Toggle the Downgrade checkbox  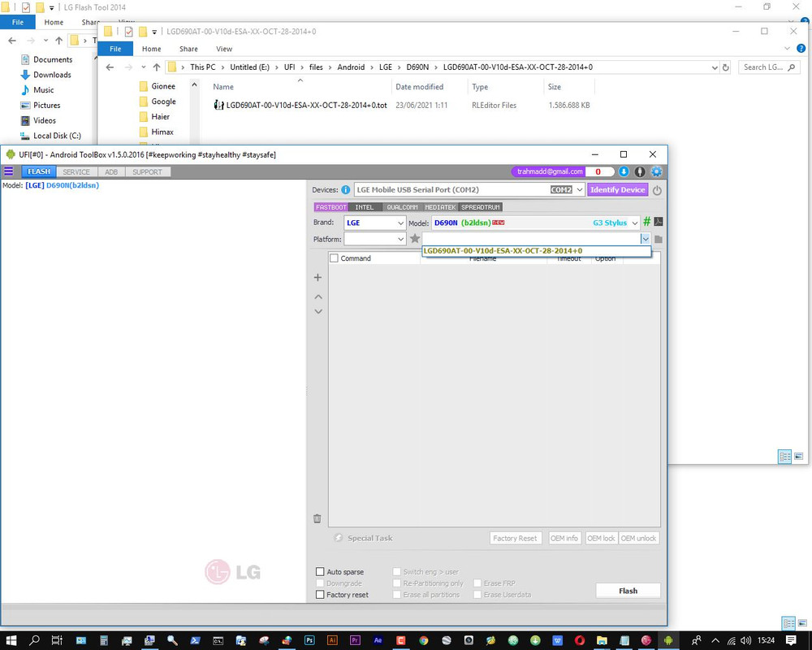coord(320,583)
